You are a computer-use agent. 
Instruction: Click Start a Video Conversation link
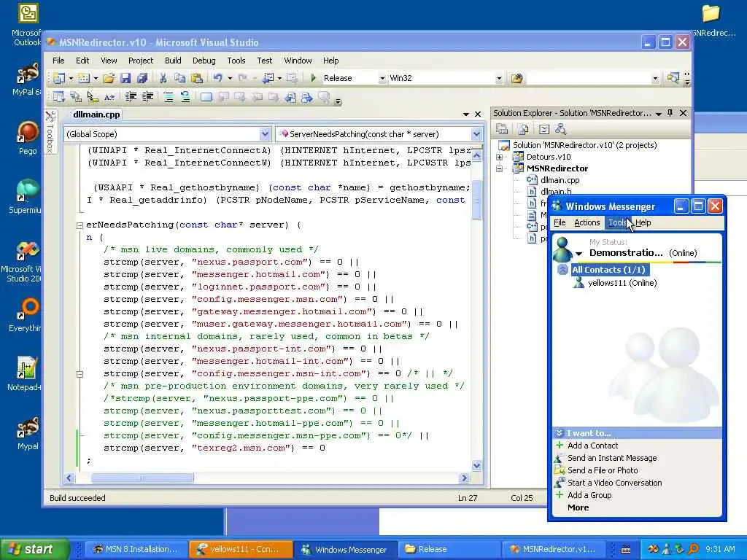[614, 483]
